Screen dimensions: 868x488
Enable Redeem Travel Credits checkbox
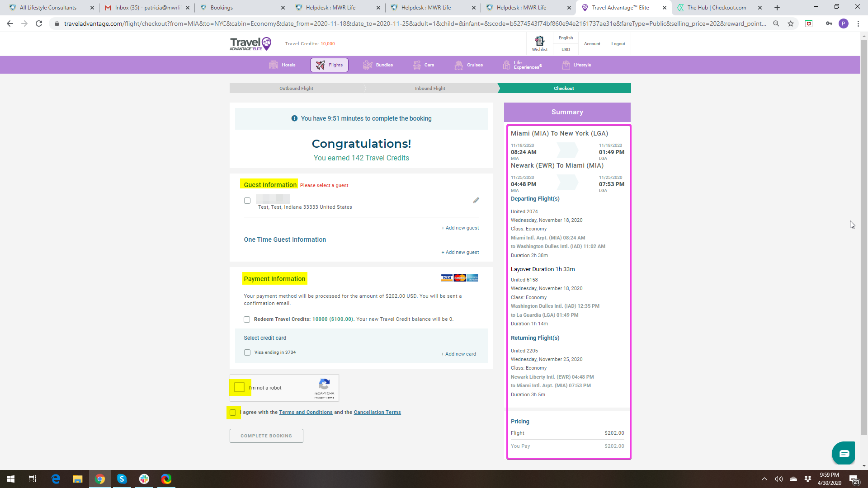click(247, 319)
